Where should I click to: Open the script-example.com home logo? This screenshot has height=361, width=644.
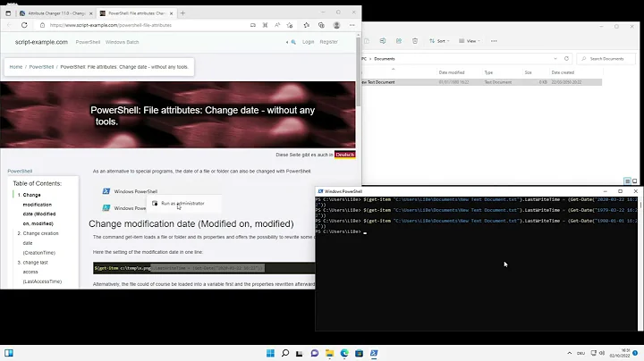click(41, 42)
